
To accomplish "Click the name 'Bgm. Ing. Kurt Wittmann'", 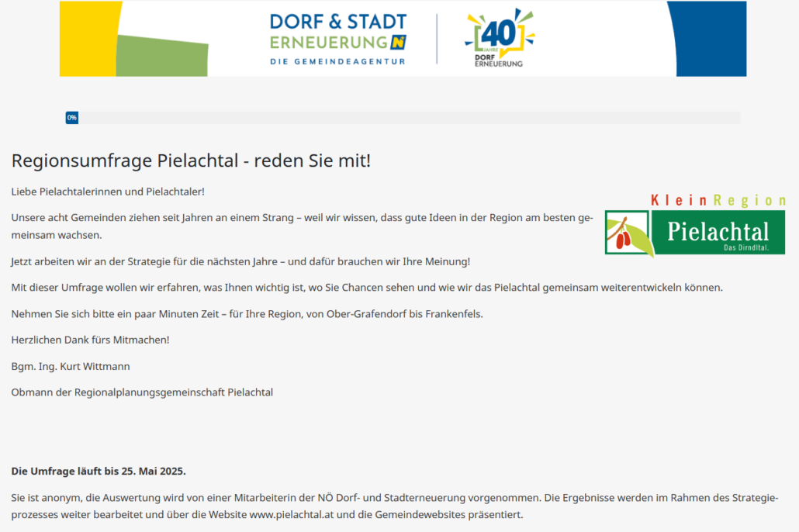I will coord(70,366).
